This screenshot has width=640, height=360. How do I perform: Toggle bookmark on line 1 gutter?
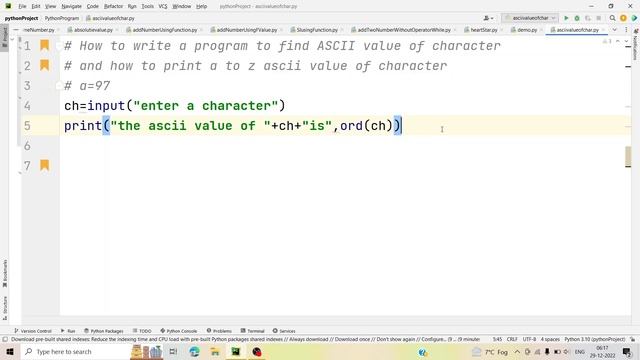coord(44,45)
